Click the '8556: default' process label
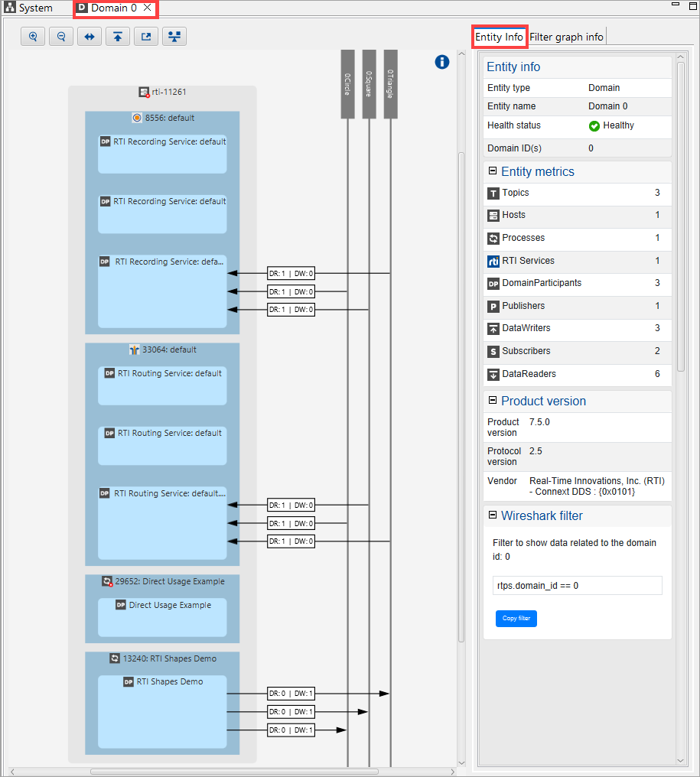Viewport: 700px width, 777px height. [x=170, y=118]
